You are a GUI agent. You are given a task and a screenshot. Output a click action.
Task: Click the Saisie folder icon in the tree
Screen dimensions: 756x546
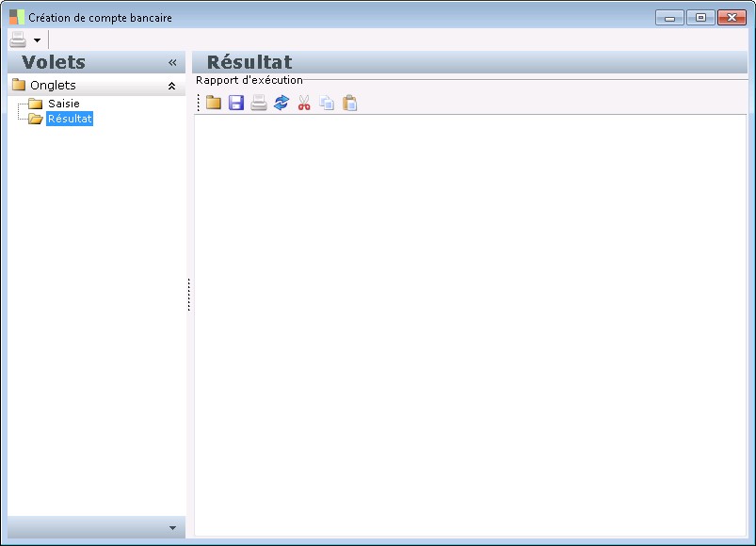[35, 104]
